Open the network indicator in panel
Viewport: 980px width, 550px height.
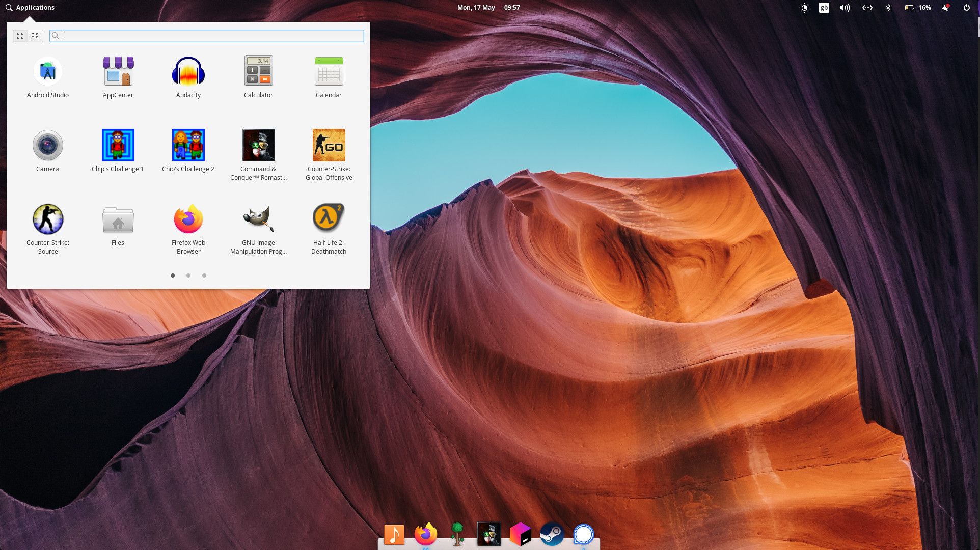coord(867,8)
